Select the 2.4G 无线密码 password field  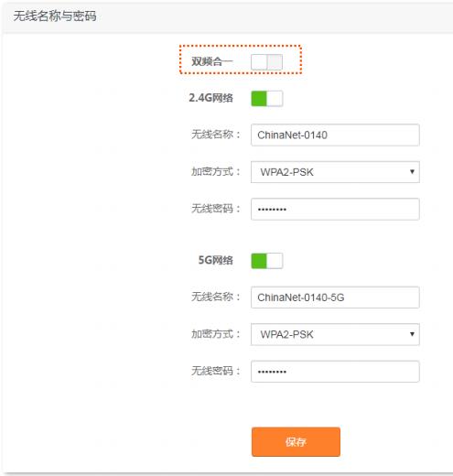(x=335, y=210)
